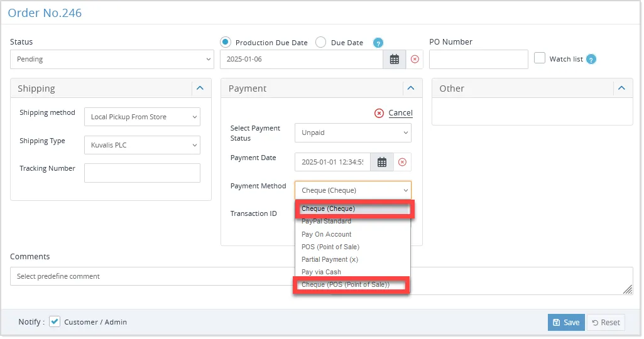Uncheck the Notify Customer / Admin checkbox
Image resolution: width=644 pixels, height=339 pixels.
(x=55, y=321)
